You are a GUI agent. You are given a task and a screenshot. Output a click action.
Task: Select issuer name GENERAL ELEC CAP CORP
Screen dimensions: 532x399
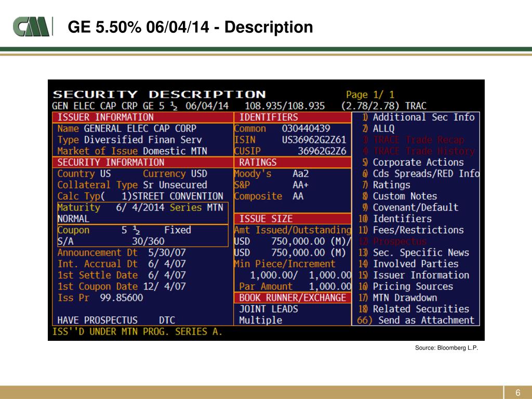tap(140, 129)
